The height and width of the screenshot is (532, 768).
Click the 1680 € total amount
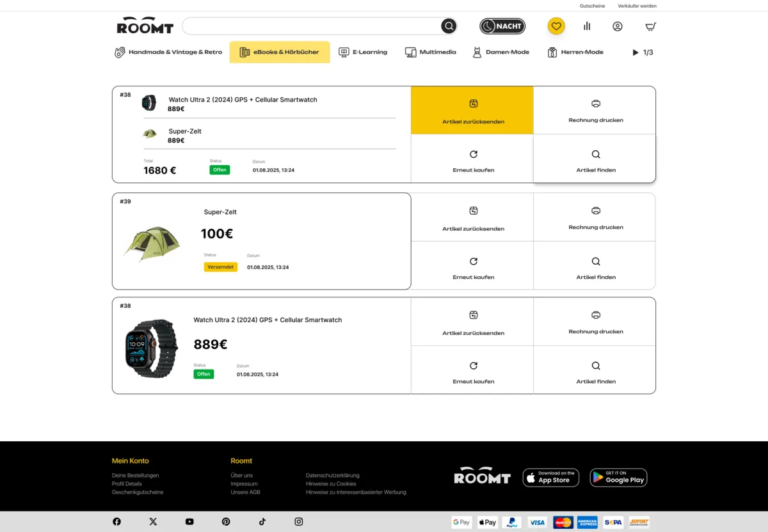click(x=160, y=171)
